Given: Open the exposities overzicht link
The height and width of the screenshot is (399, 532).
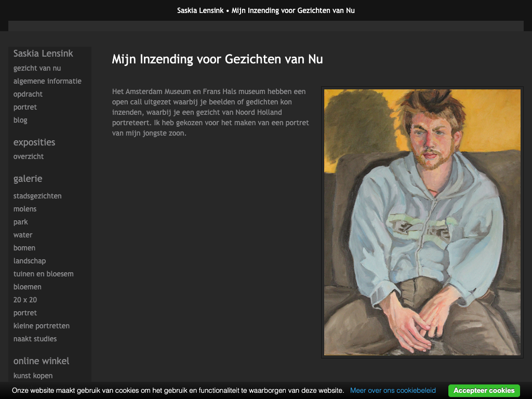Looking at the screenshot, I should click(x=29, y=156).
